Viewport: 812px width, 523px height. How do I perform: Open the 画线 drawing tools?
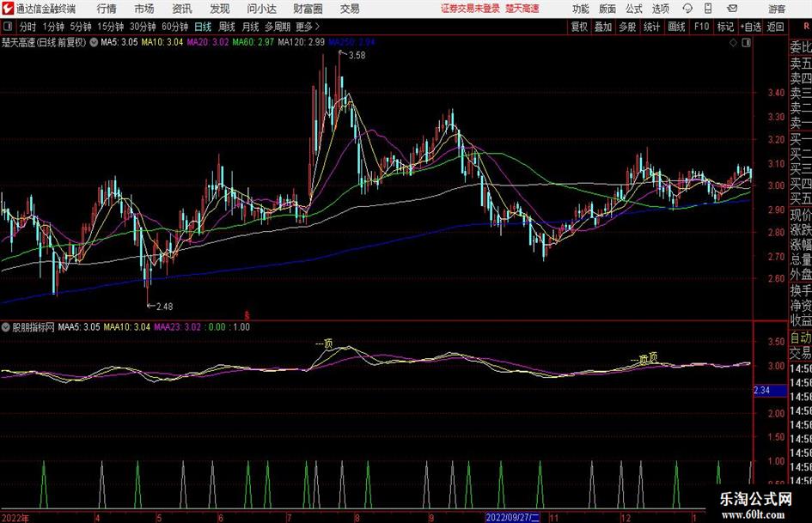point(676,27)
